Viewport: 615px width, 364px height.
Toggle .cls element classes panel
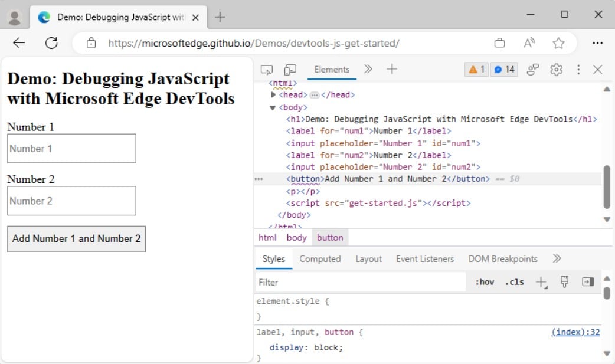(x=514, y=281)
